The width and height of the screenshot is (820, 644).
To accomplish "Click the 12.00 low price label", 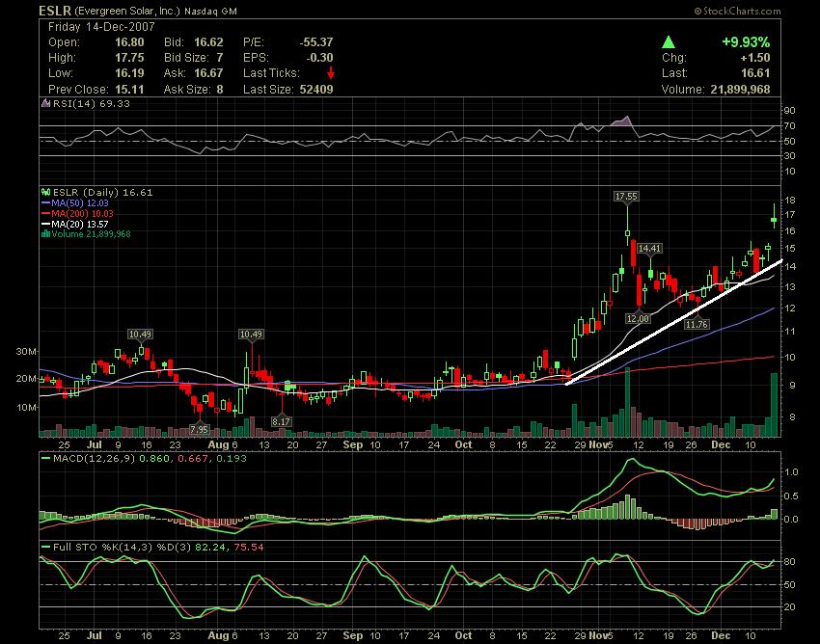I will coord(638,318).
